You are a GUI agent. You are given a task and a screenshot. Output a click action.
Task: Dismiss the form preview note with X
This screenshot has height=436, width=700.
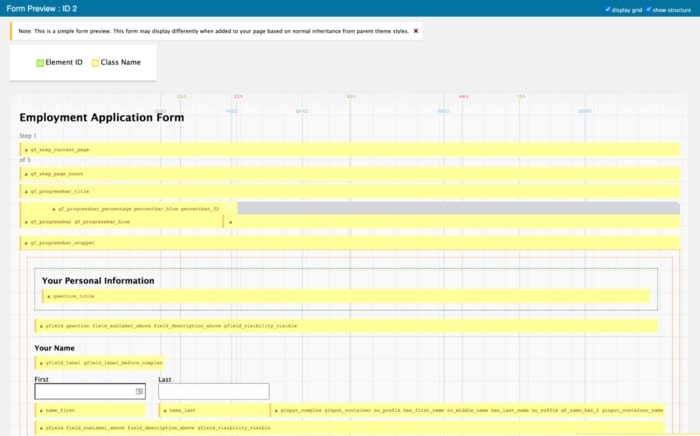pyautogui.click(x=416, y=31)
